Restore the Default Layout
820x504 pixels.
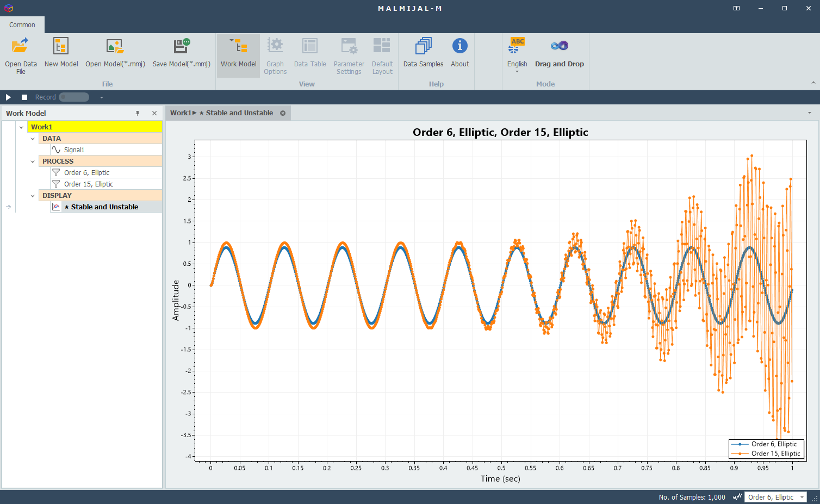(382, 55)
